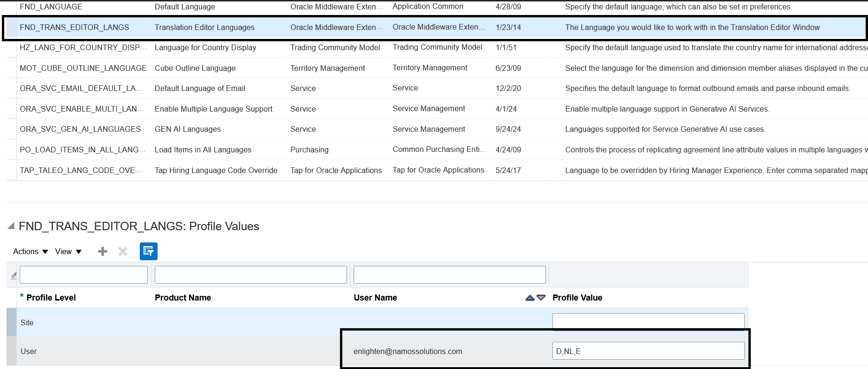Select the FND_TRANS_EDITOR_LANGS profile option row
The image size is (868, 369).
point(436,27)
